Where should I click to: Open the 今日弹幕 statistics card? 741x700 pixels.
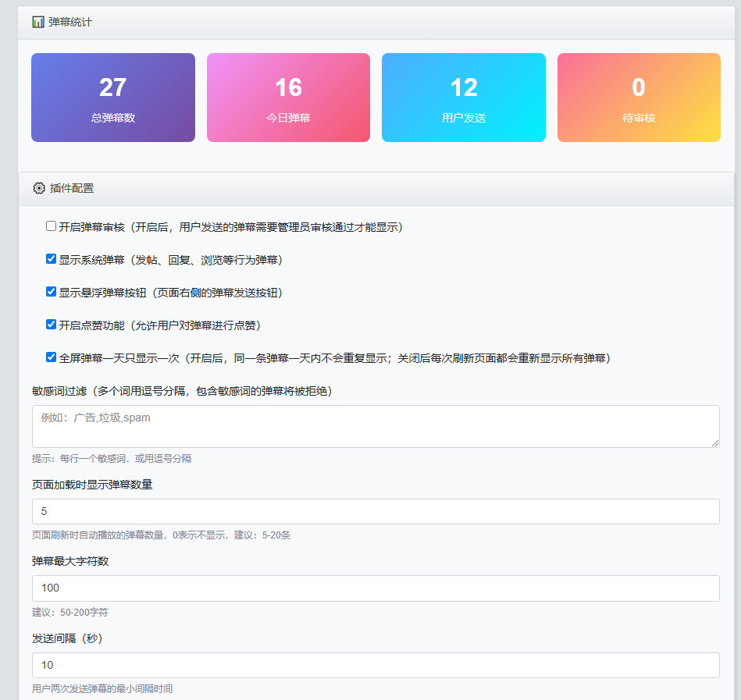[288, 98]
